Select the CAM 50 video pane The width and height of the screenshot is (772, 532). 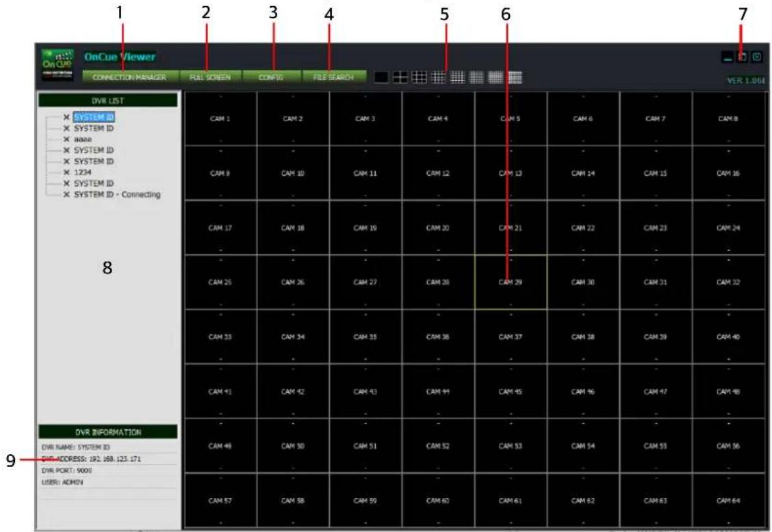click(x=293, y=446)
